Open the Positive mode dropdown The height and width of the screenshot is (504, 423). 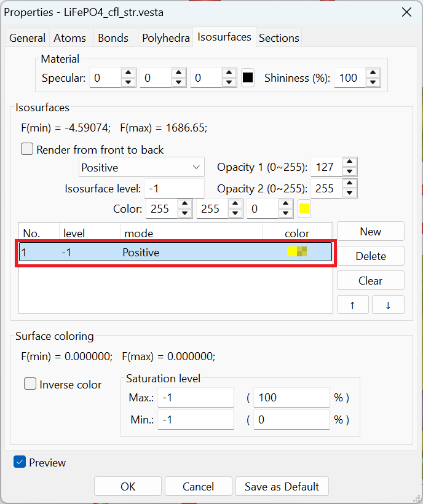[x=141, y=167]
